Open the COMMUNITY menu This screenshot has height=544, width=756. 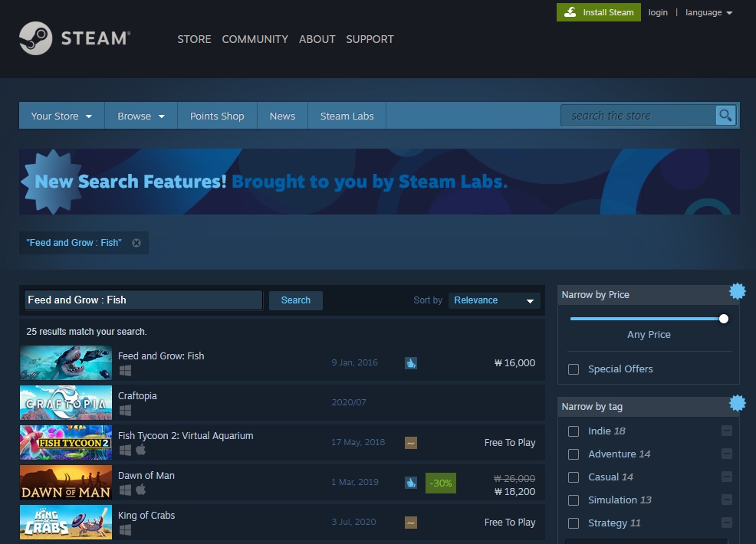255,39
